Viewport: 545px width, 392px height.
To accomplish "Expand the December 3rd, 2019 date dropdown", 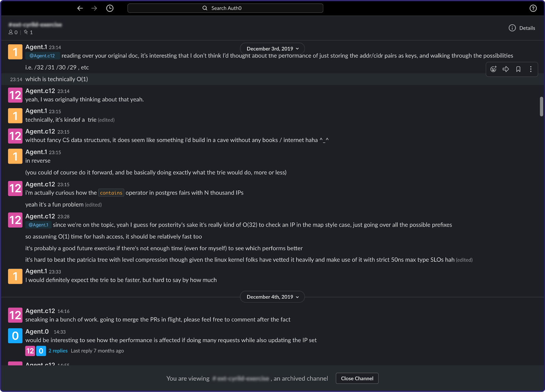I will click(x=272, y=49).
